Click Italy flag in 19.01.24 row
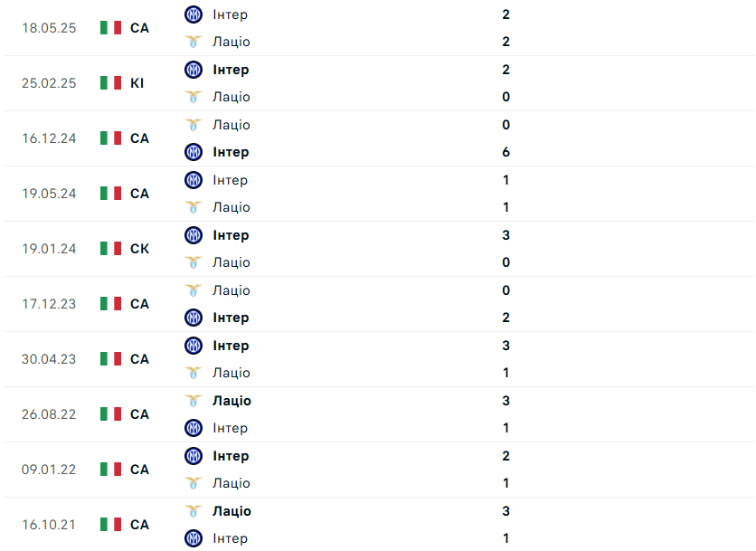Screen dimensions: 756x551 (110, 249)
